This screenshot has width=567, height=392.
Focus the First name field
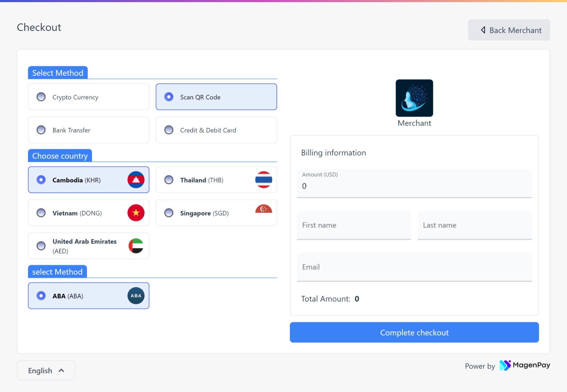(354, 225)
